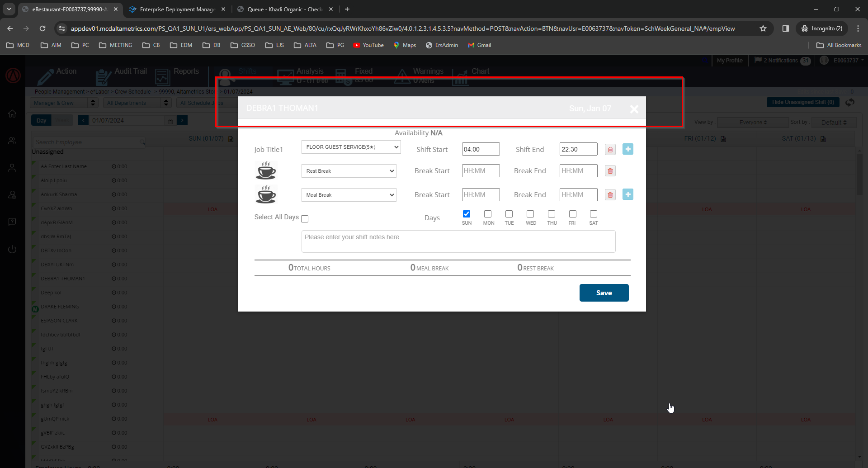Add a break using Meal Break plus icon
The image size is (868, 468).
click(x=627, y=194)
